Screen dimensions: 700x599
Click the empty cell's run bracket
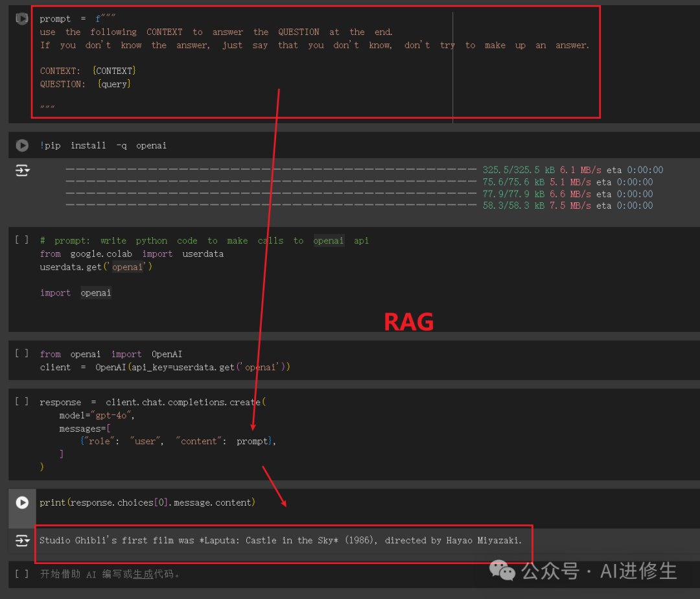pos(22,574)
